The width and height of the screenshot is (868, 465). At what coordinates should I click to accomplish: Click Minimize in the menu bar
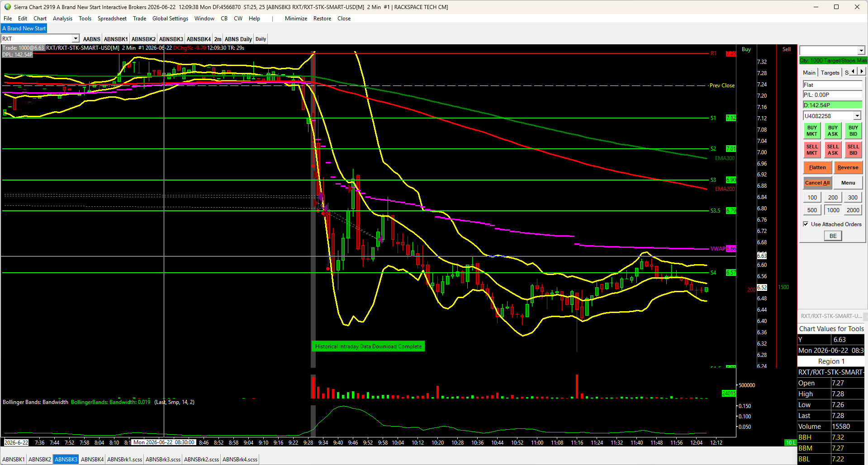click(296, 19)
